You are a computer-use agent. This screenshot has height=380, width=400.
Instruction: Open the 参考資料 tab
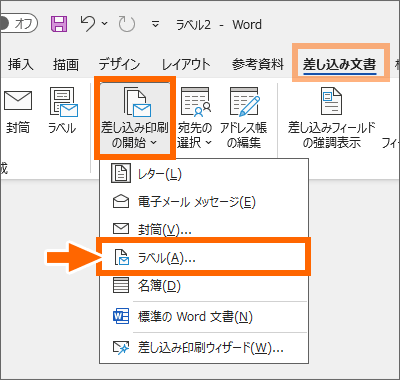258,64
